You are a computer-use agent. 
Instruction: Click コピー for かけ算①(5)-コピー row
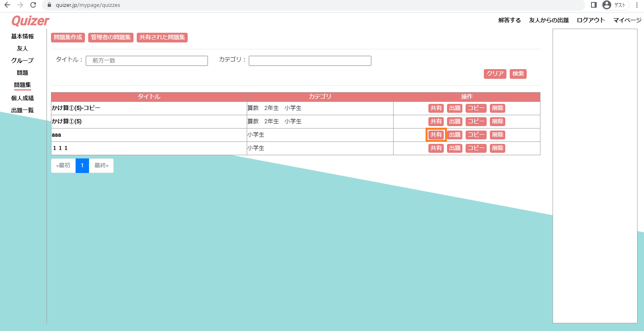click(476, 108)
